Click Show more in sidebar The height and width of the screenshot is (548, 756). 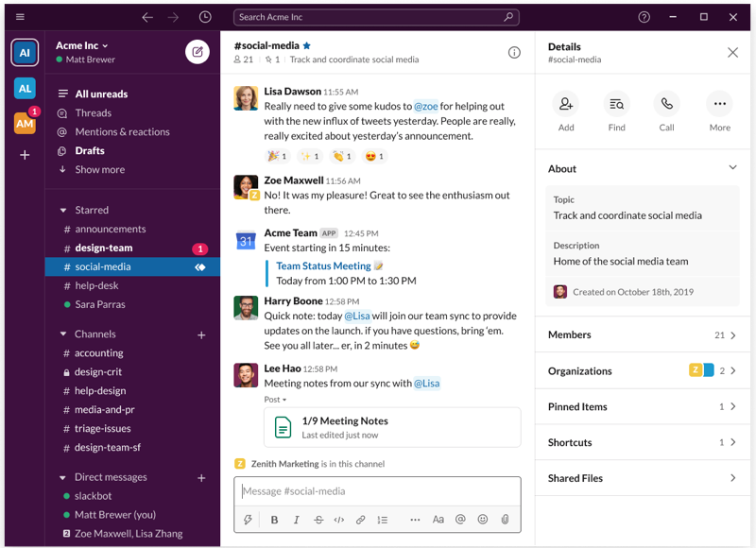point(100,170)
